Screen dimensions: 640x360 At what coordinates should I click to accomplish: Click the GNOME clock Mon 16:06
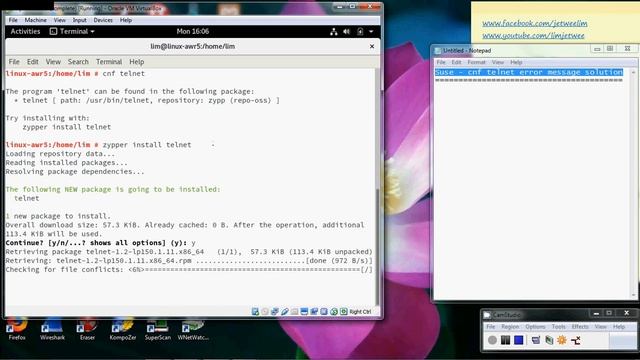(x=193, y=31)
